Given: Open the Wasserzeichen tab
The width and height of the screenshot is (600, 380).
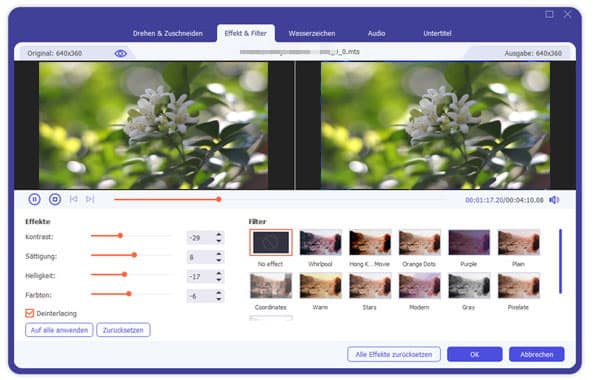Looking at the screenshot, I should (312, 33).
